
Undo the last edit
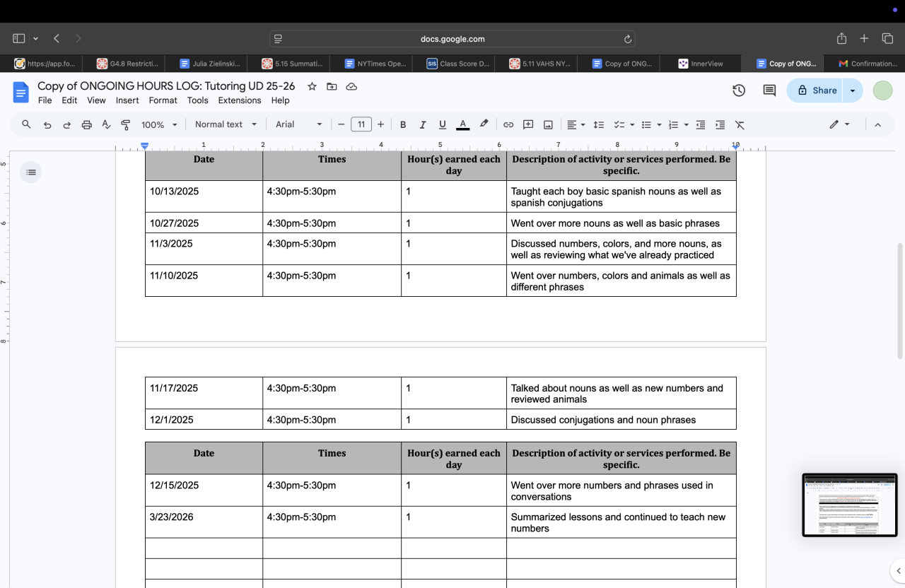click(x=47, y=124)
